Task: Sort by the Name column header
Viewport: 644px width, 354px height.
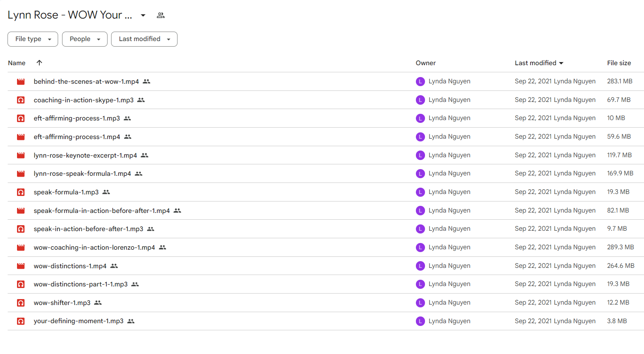Action: click(17, 63)
